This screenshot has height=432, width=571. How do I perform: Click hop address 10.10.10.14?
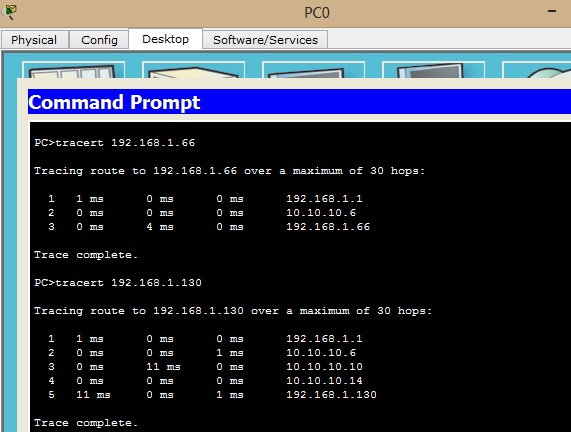(324, 381)
